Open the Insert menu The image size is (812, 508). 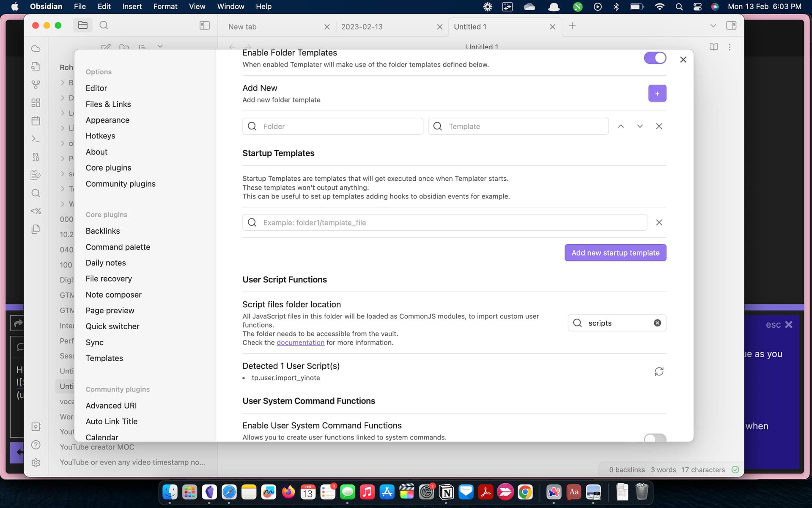[x=132, y=6]
